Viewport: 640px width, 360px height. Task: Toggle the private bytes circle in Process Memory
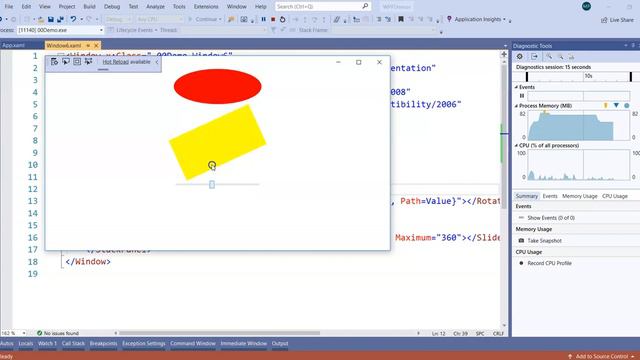click(x=627, y=106)
